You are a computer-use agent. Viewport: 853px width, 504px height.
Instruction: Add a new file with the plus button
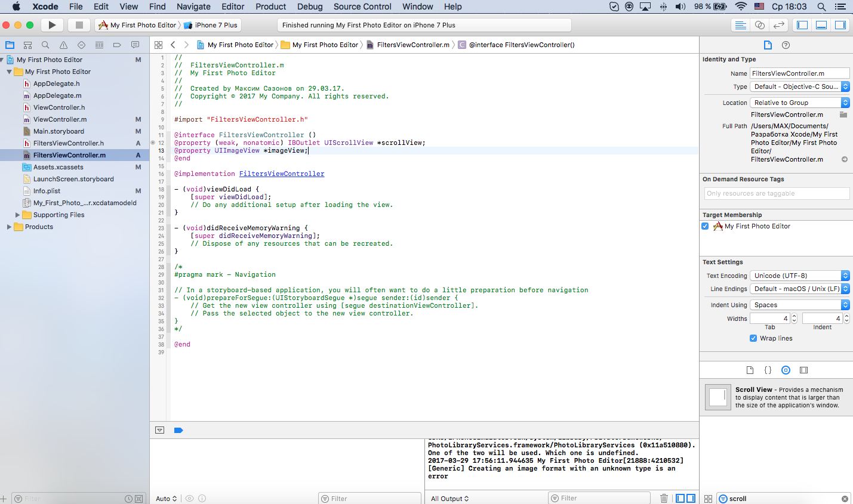[4, 499]
